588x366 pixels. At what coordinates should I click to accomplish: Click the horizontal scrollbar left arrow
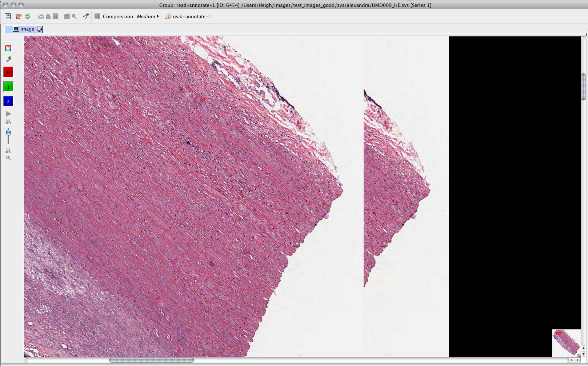click(572, 360)
